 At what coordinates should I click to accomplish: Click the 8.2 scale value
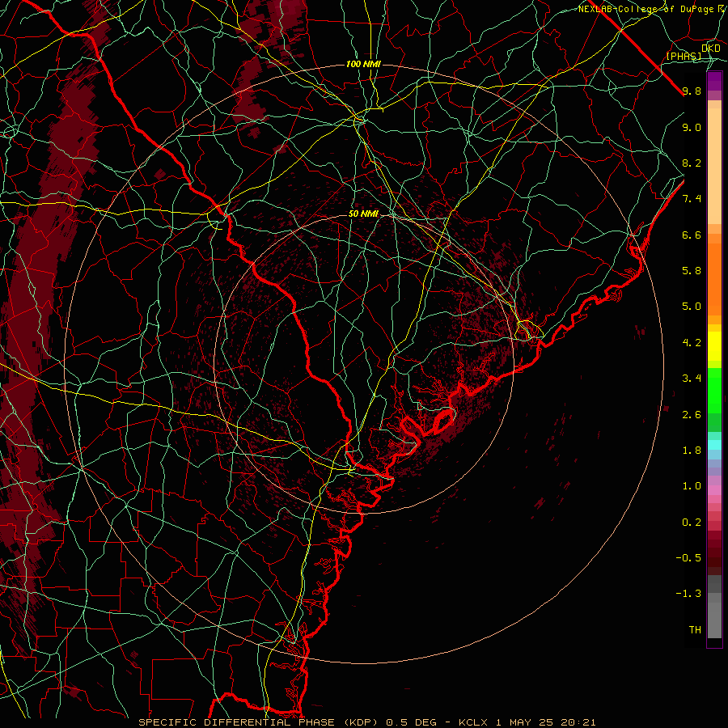pos(692,163)
